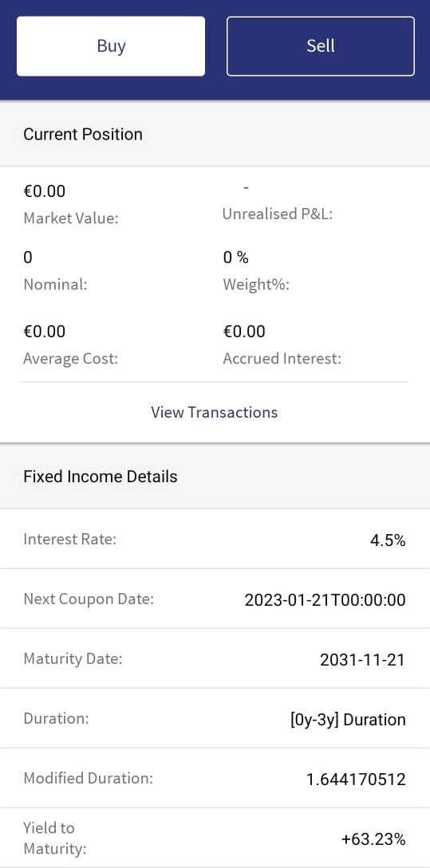430x868 pixels.
Task: Click the Market Value amount €0.00
Action: [45, 191]
